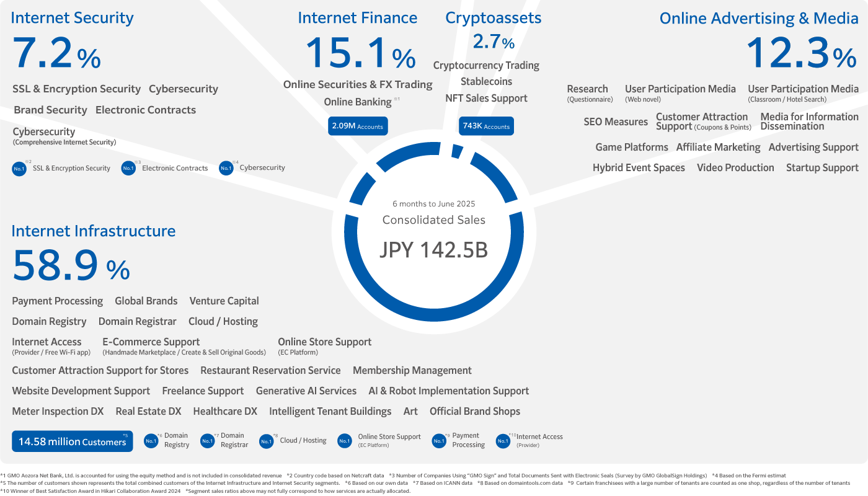Click the 743K Accounts button
Viewport: 868px width, 496px height.
click(486, 126)
